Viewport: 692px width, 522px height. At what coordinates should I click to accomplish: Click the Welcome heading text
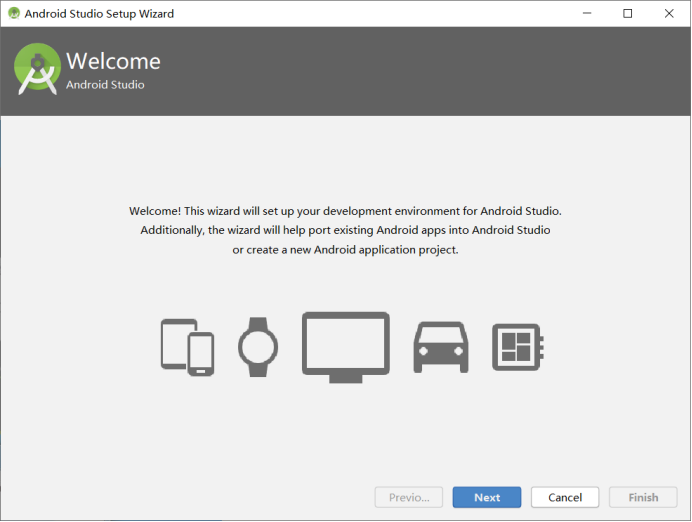click(113, 61)
